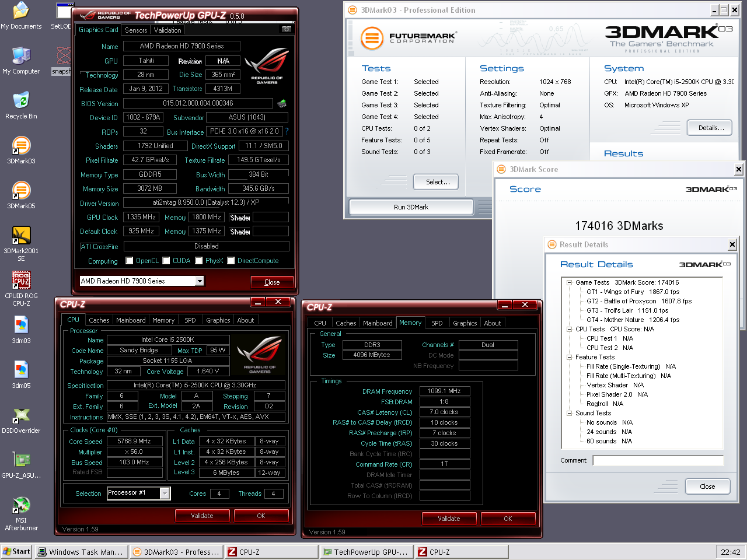This screenshot has height=560, width=747.
Task: Select the Pixel Shader 2.0 result row
Action: (x=617, y=394)
